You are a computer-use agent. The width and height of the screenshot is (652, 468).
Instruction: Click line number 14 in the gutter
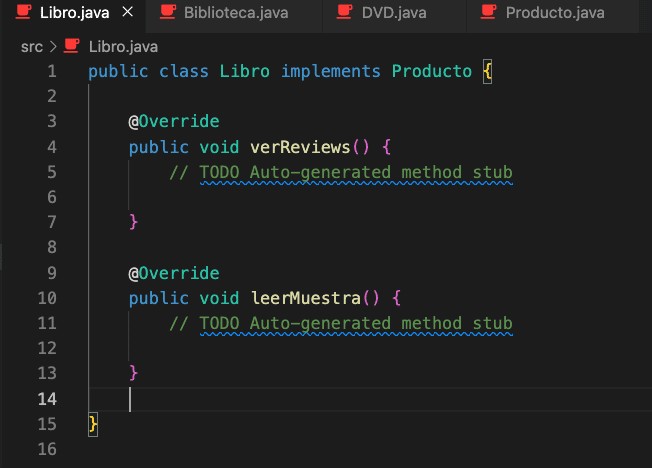pos(47,399)
